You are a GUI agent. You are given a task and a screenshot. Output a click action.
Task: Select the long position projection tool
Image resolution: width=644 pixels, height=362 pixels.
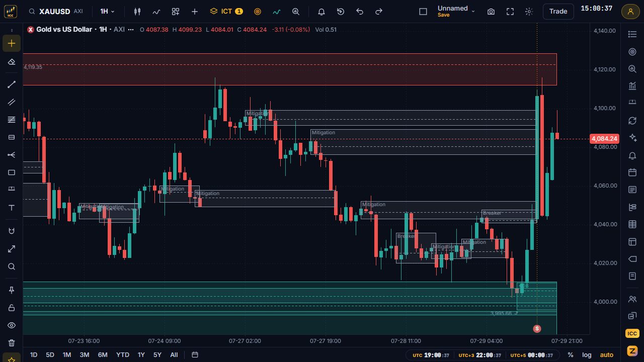pyautogui.click(x=12, y=190)
